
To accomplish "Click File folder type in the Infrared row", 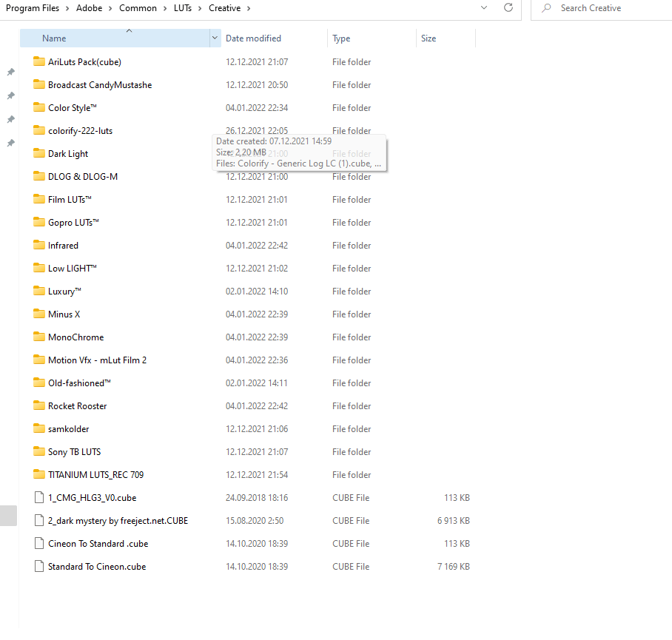I will (x=352, y=245).
